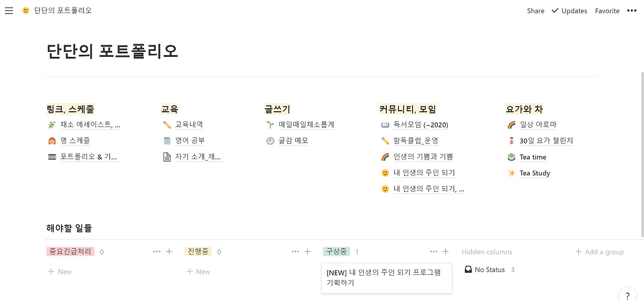Open the Updates panel
This screenshot has height=301, width=644.
(x=573, y=11)
